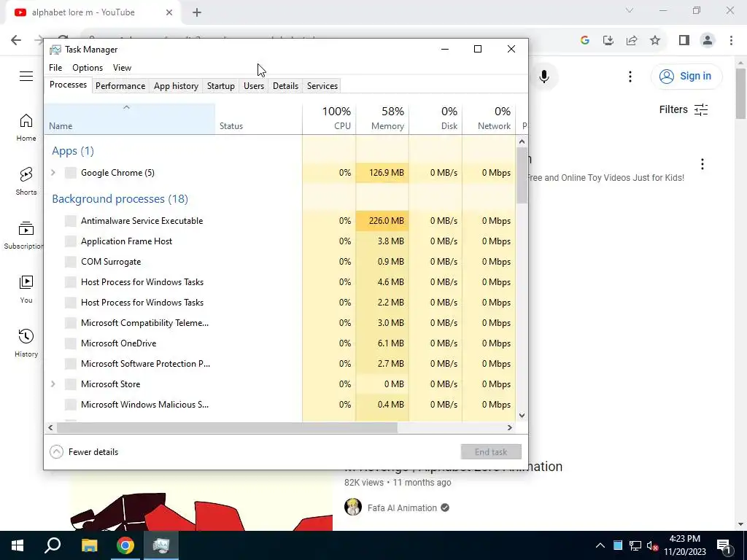Close the alphabet lore m YouTube tab
Screen dimensions: 747x560
tap(169, 12)
